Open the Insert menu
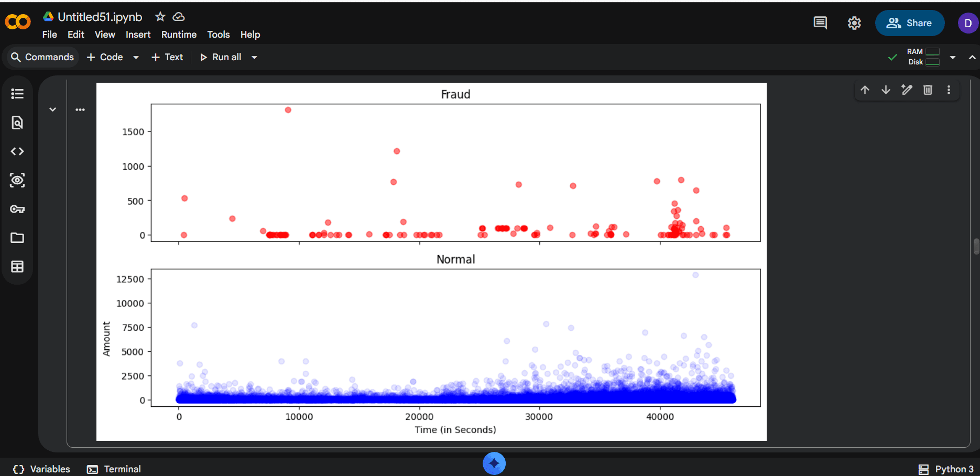The width and height of the screenshot is (980, 476). point(138,35)
